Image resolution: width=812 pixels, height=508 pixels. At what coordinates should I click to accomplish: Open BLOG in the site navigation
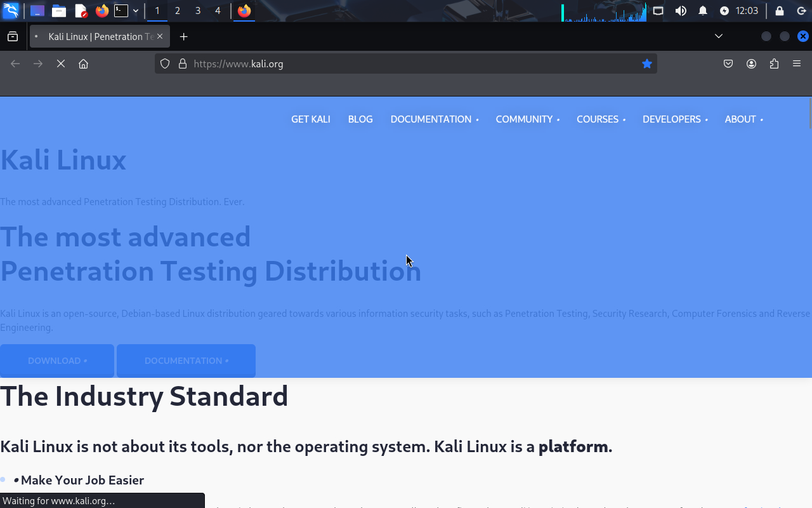(x=360, y=119)
